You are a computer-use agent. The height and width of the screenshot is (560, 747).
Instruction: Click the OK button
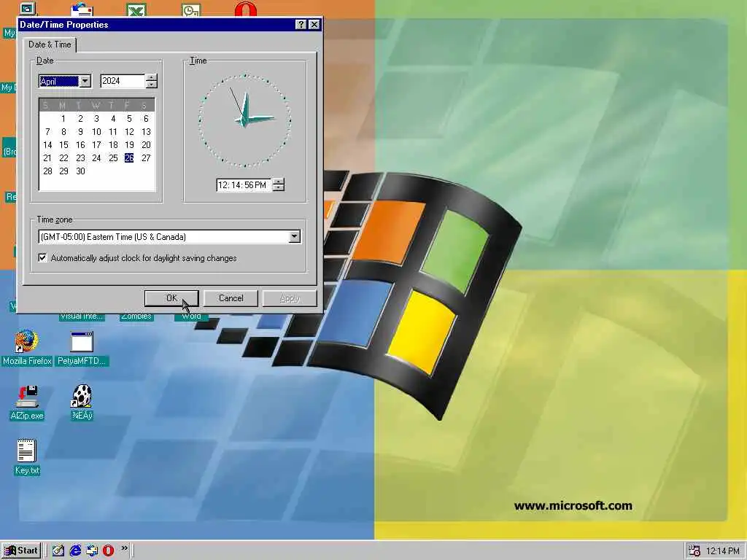171,298
